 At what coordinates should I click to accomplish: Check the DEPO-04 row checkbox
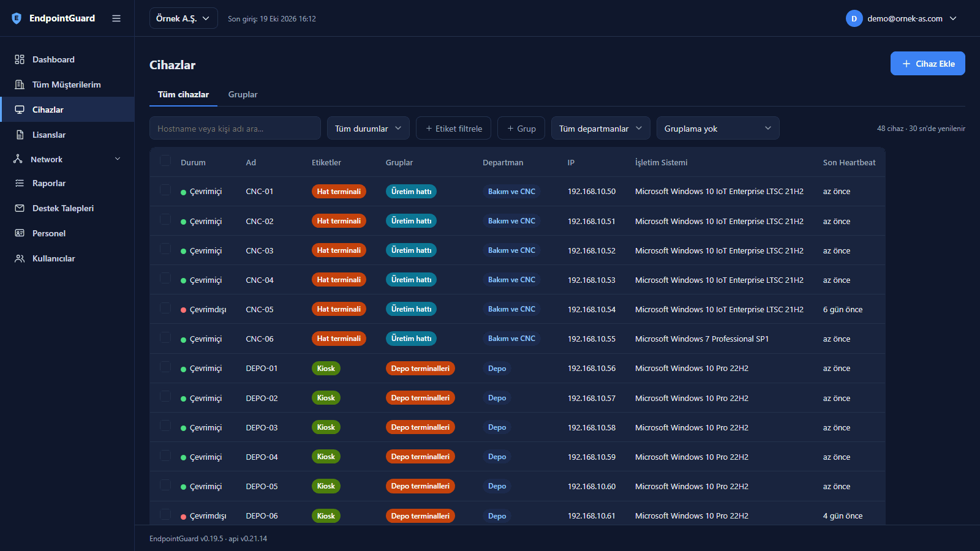[165, 455]
